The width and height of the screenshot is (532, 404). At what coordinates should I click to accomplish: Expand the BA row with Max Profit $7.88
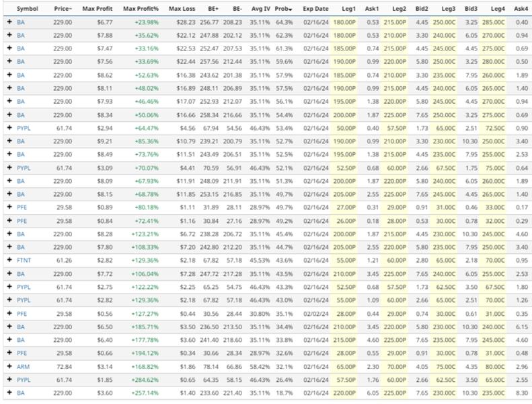pos(9,34)
